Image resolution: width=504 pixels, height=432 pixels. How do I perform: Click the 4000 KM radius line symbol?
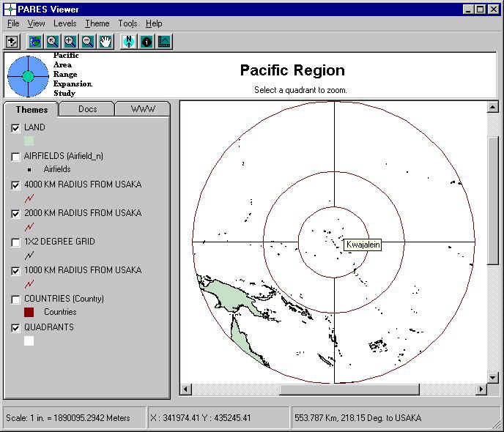[x=29, y=198]
